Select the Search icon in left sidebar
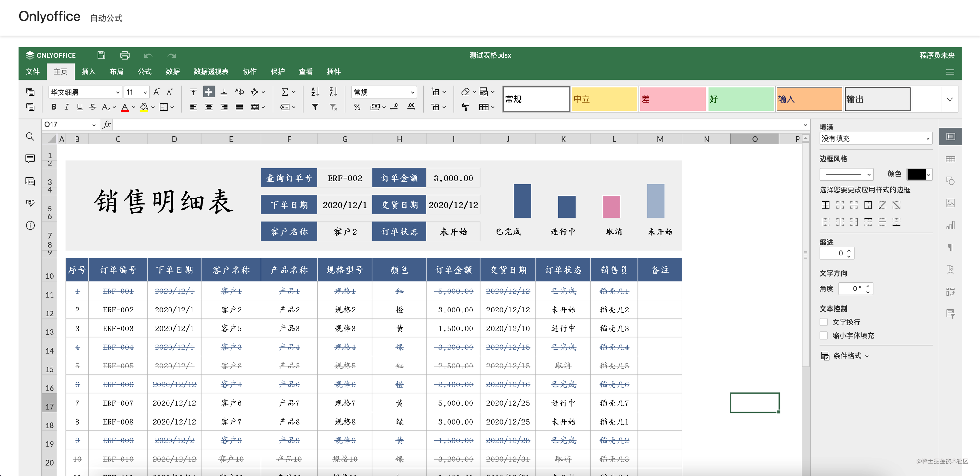This screenshot has height=476, width=980. (30, 137)
